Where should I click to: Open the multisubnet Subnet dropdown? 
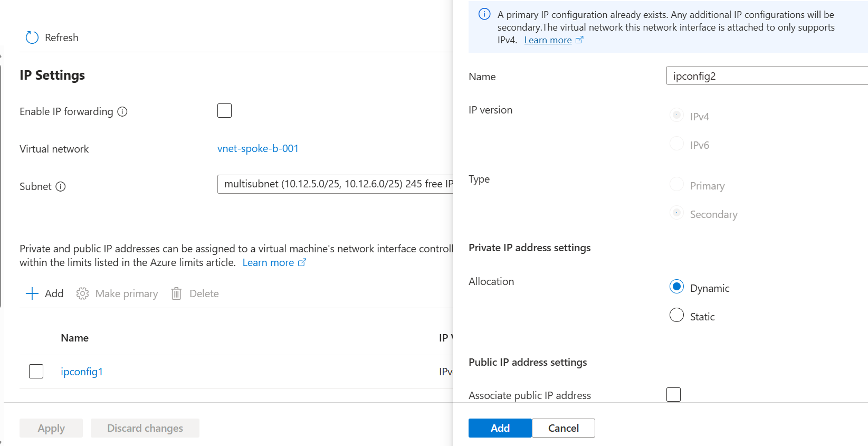pyautogui.click(x=335, y=184)
